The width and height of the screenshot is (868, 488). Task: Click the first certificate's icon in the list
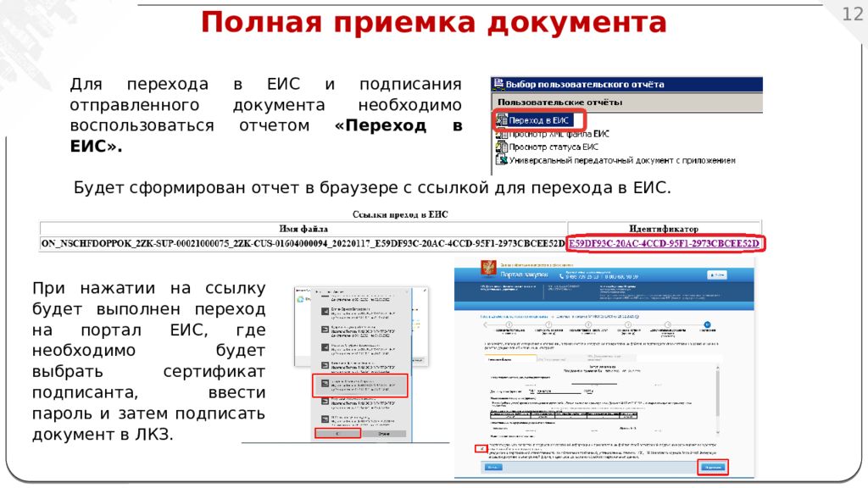(x=325, y=312)
